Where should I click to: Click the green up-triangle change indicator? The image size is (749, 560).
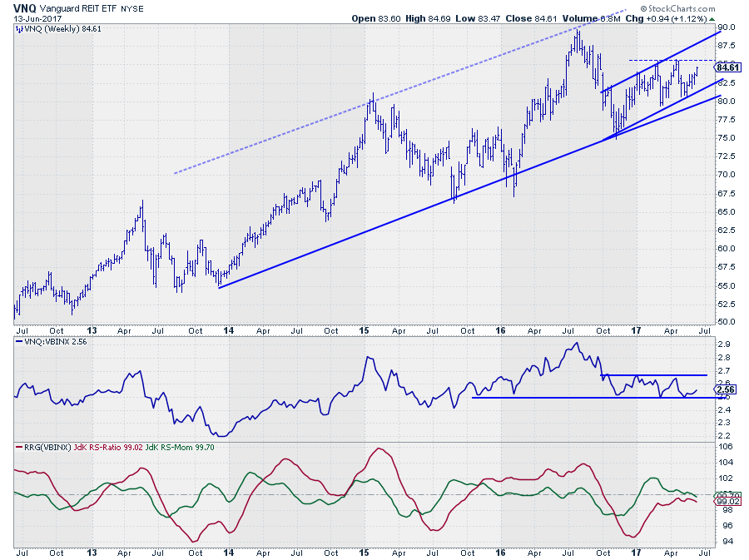(x=712, y=19)
